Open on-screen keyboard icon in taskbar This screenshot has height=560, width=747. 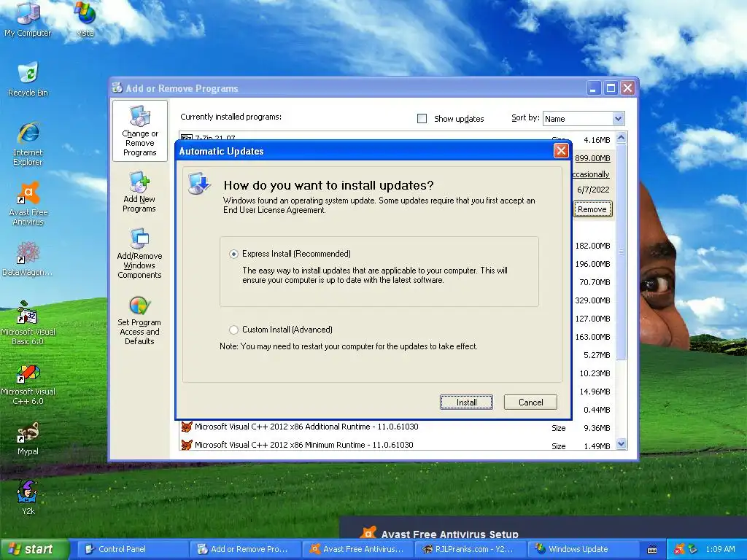pos(652,550)
